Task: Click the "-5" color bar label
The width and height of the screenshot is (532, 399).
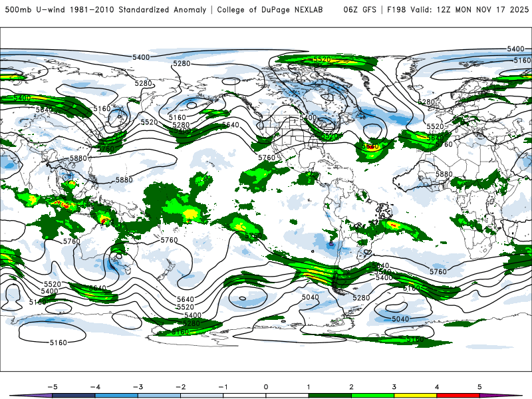Action: (x=53, y=387)
